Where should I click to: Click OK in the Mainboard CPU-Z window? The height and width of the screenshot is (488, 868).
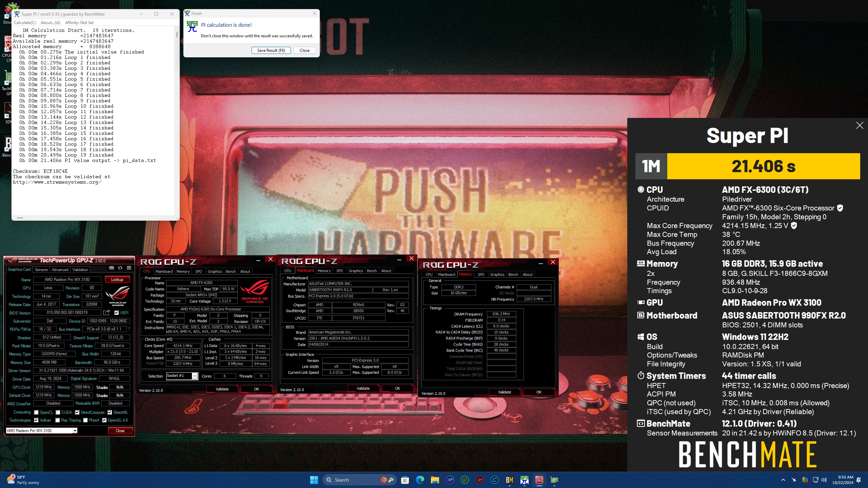click(x=397, y=388)
